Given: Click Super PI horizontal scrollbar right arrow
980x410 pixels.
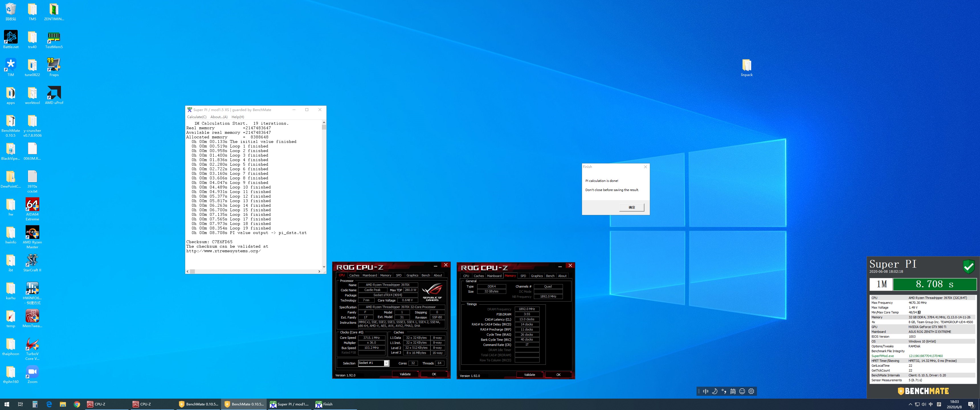Looking at the screenshot, I should point(319,271).
